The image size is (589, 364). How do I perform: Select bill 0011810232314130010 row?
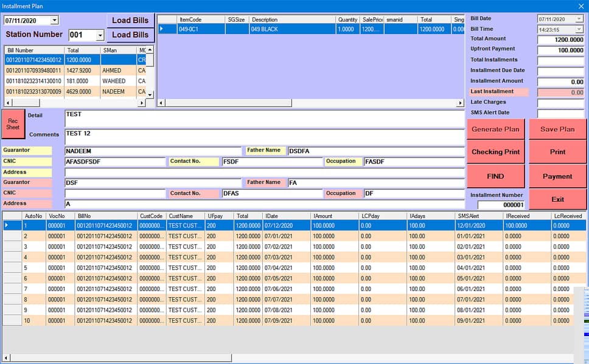[x=75, y=81]
